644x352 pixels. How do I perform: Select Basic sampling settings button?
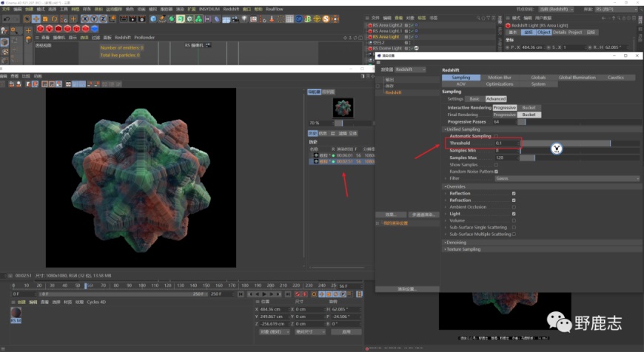pyautogui.click(x=474, y=99)
